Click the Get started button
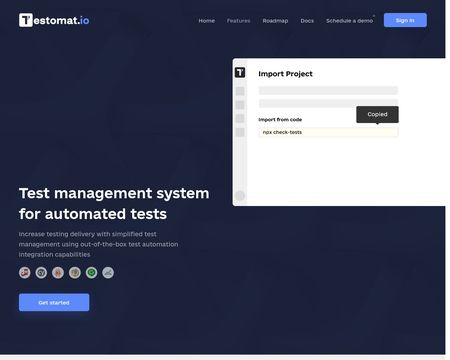The height and width of the screenshot is (360, 450). (x=54, y=302)
